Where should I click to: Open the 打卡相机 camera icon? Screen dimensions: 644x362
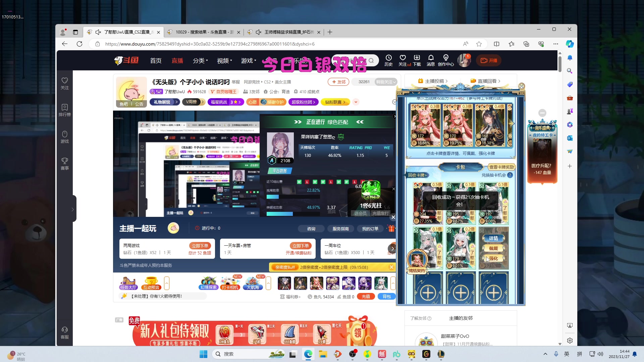[230, 283]
